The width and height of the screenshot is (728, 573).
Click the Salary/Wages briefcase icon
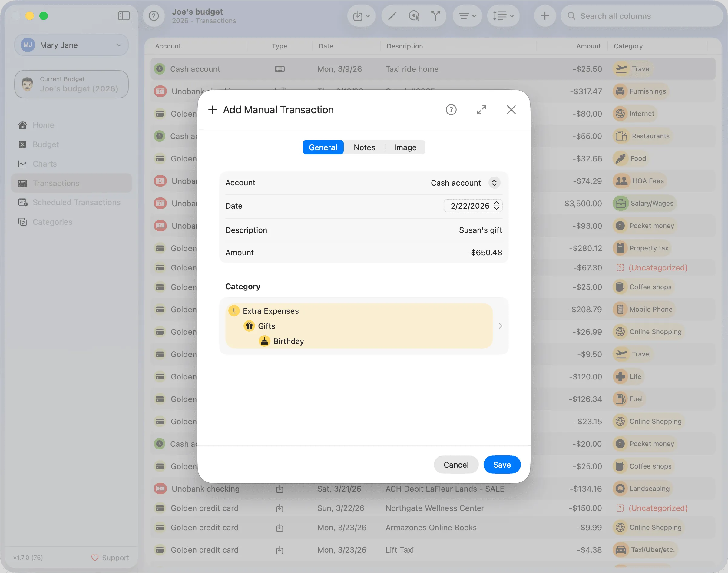tap(620, 203)
